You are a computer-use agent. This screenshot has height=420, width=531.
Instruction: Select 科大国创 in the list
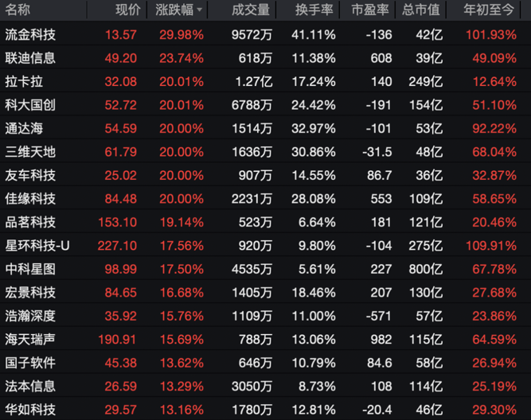point(30,105)
